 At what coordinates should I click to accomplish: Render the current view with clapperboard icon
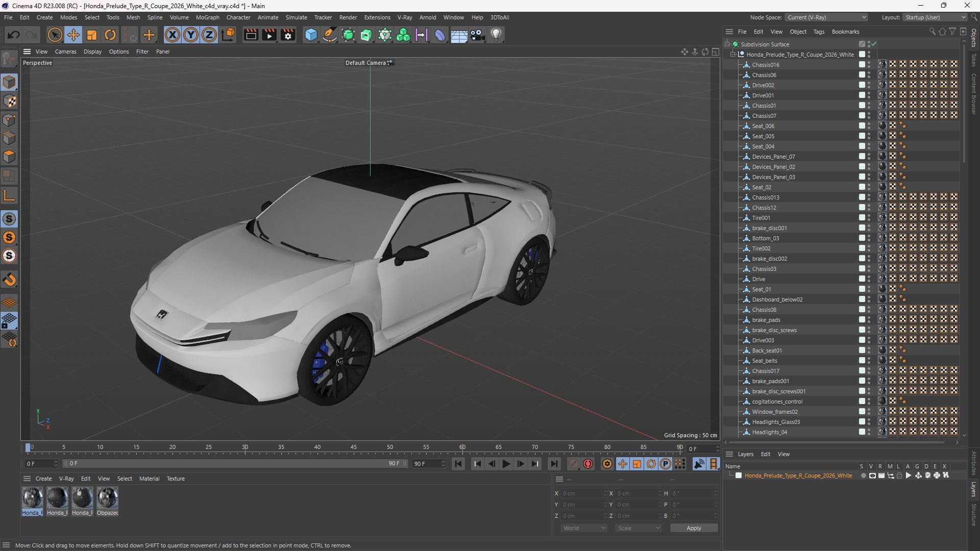(x=251, y=35)
